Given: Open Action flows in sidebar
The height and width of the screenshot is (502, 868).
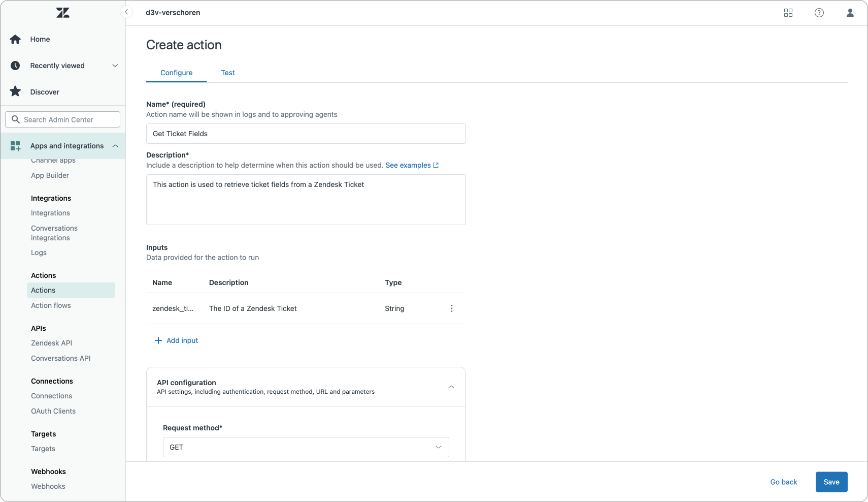Looking at the screenshot, I should 51,305.
